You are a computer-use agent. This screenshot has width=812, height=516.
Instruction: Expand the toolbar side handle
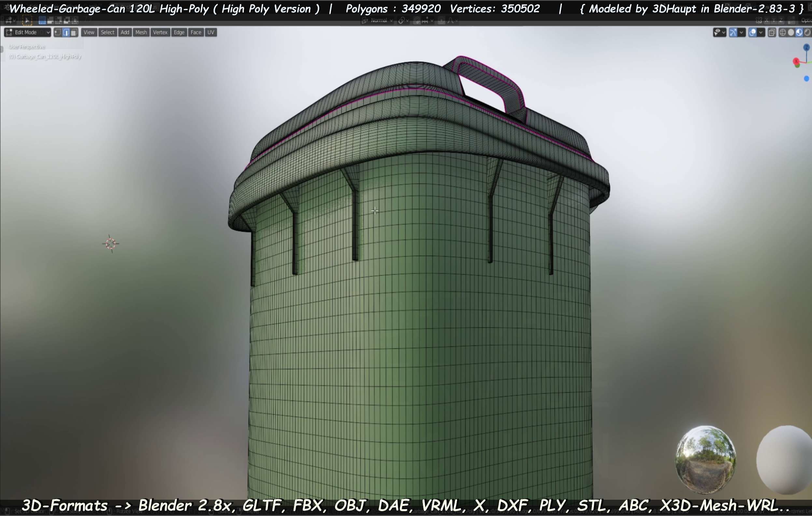coord(2,49)
